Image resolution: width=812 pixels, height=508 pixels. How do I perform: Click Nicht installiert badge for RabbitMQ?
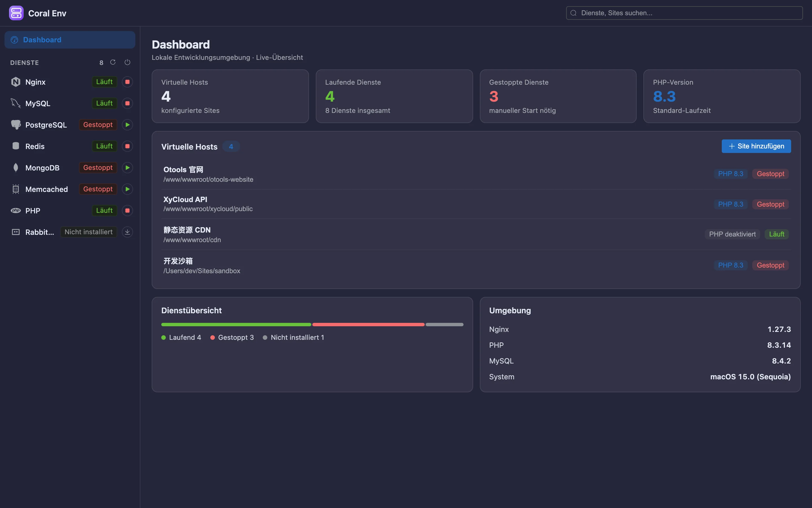(89, 232)
